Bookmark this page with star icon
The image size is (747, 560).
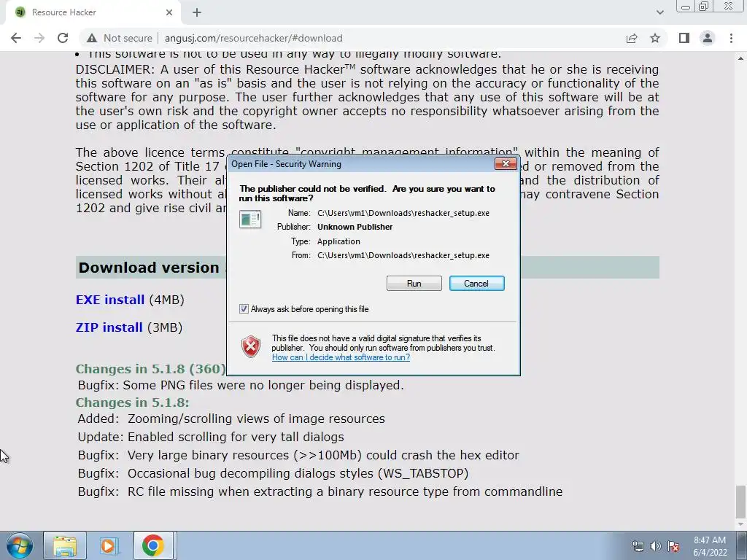(x=655, y=38)
